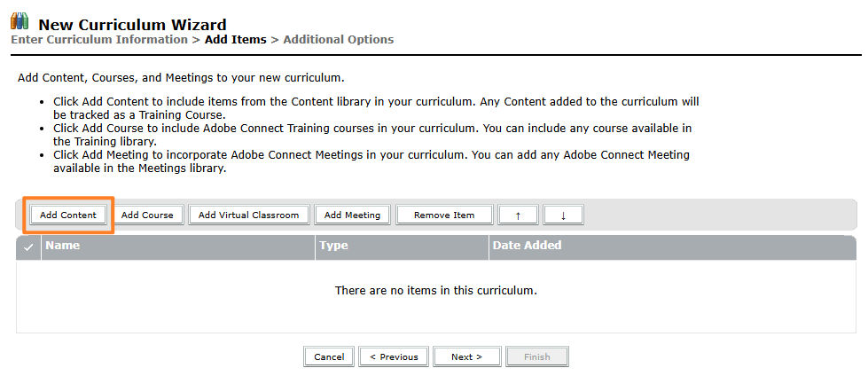This screenshot has width=868, height=376.
Task: Move item down with the down arrow
Action: tap(563, 215)
